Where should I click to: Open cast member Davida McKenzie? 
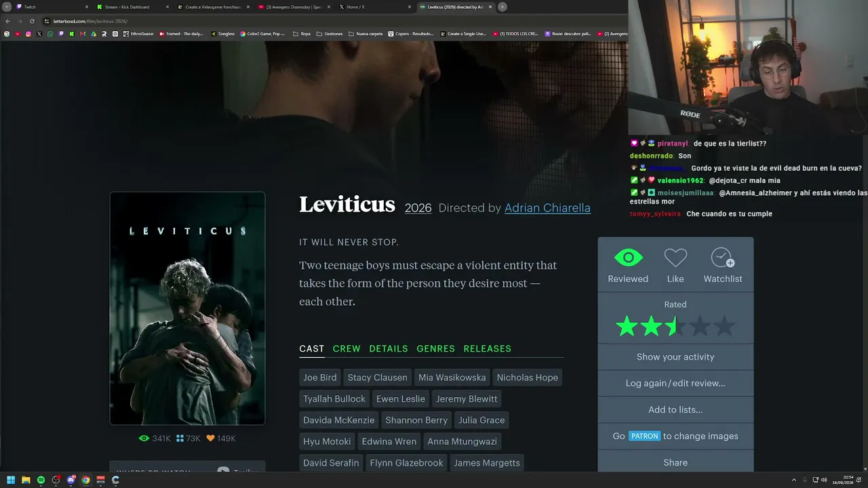pos(338,420)
